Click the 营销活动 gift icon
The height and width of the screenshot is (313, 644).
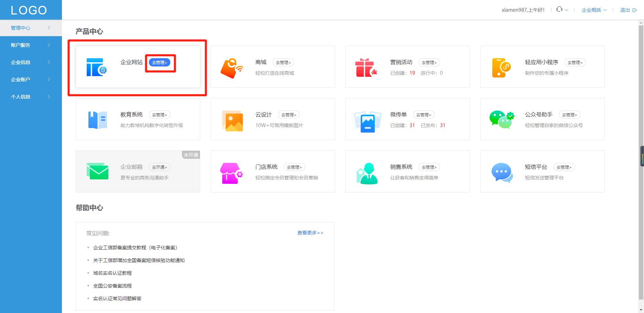tap(367, 67)
